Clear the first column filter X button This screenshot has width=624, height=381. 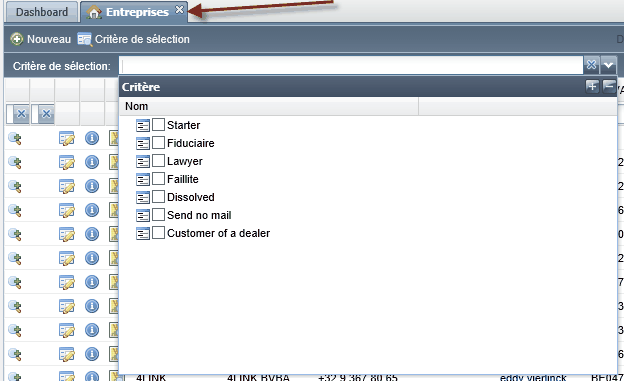pyautogui.click(x=21, y=114)
